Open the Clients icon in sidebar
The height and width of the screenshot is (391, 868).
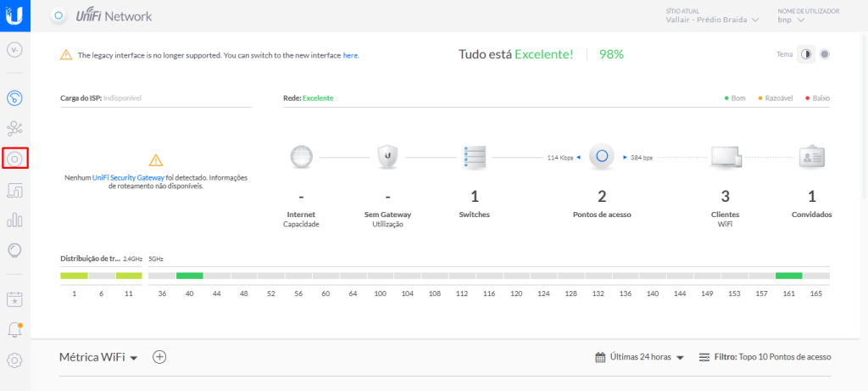(14, 190)
